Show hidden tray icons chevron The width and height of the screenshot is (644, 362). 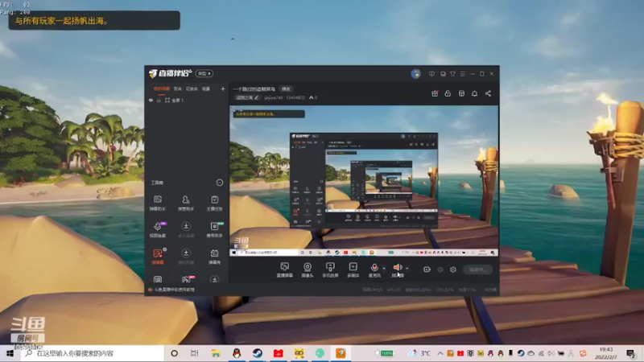(x=440, y=353)
